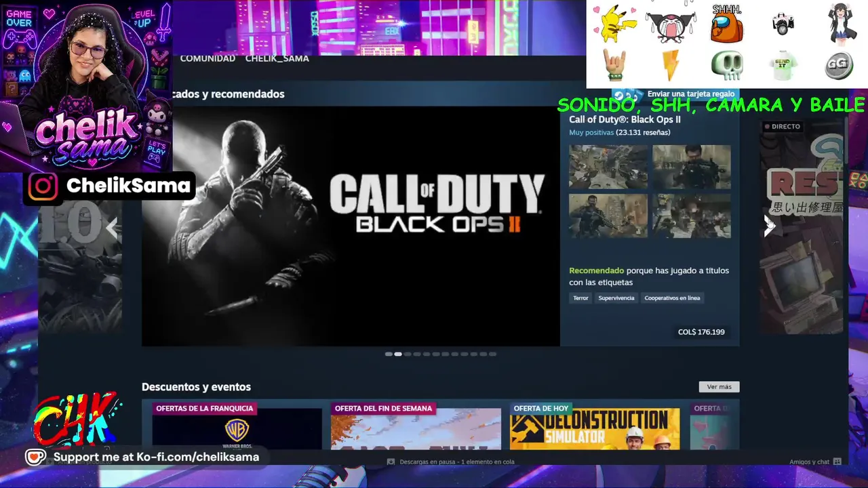Jump to the first carousel page dot
This screenshot has width=868, height=488.
[x=389, y=354]
